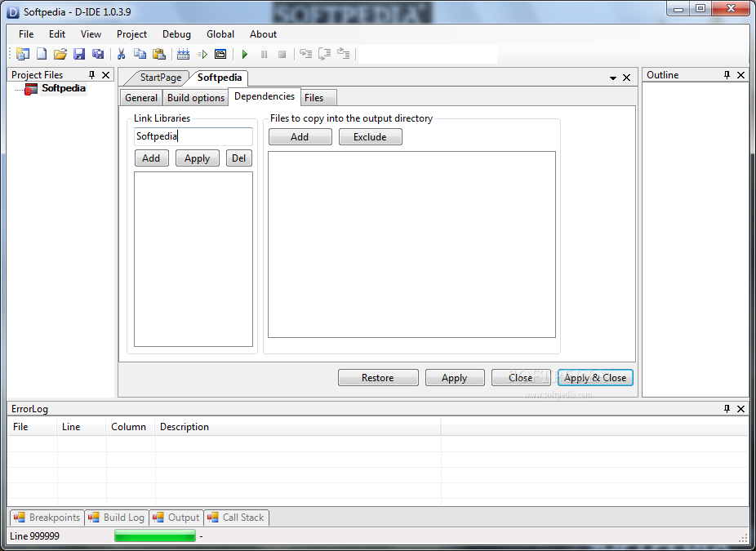Close the active Softpedia document tab

click(x=626, y=78)
